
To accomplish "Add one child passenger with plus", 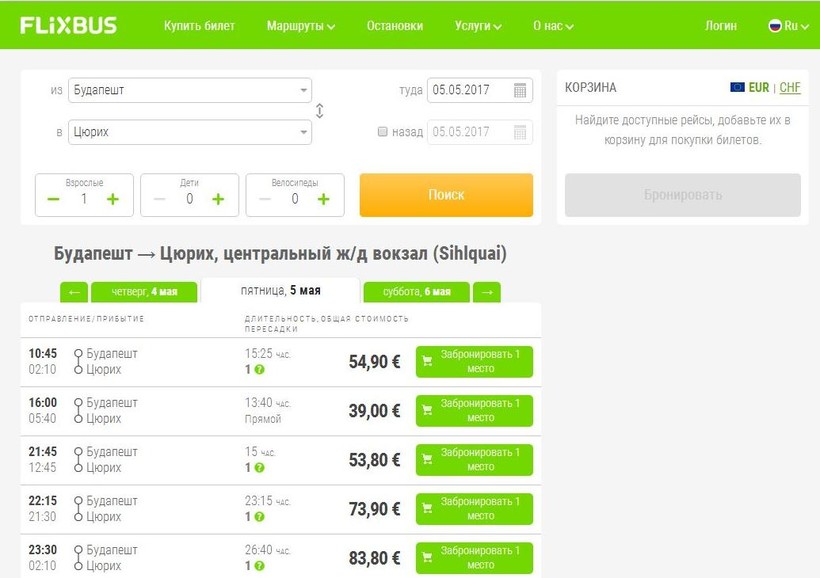I will pyautogui.click(x=218, y=199).
